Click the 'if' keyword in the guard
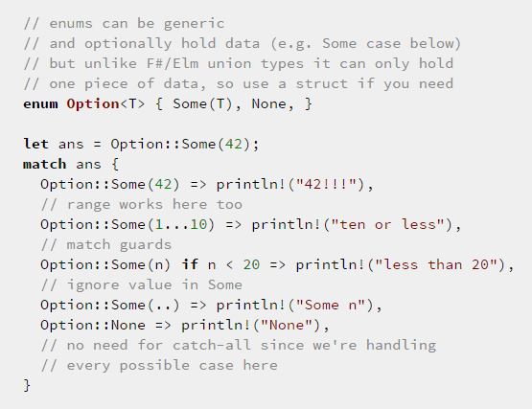 (190, 264)
